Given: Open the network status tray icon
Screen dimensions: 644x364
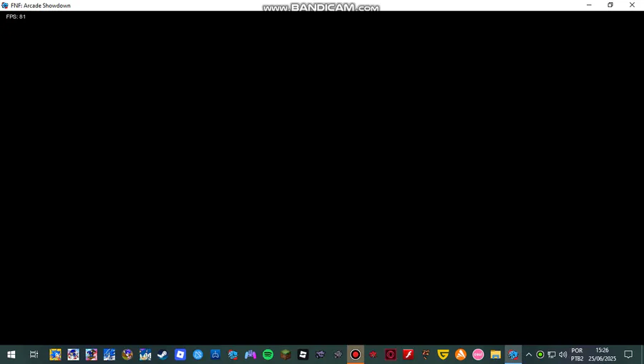Looking at the screenshot, I should pyautogui.click(x=552, y=355).
